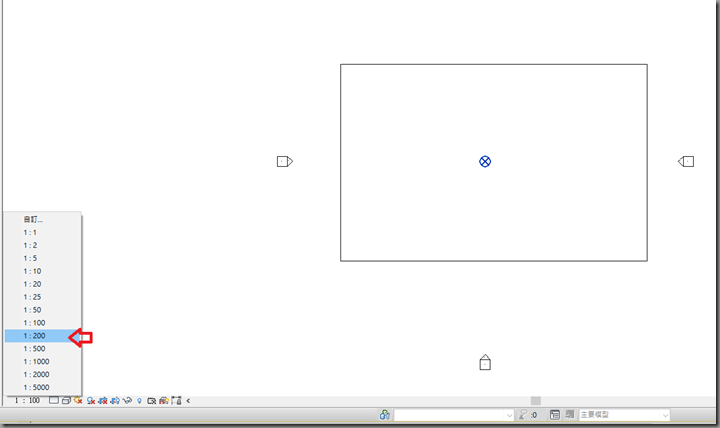Toggle the Sun Path icon
The width and height of the screenshot is (720, 428).
pos(78,400)
